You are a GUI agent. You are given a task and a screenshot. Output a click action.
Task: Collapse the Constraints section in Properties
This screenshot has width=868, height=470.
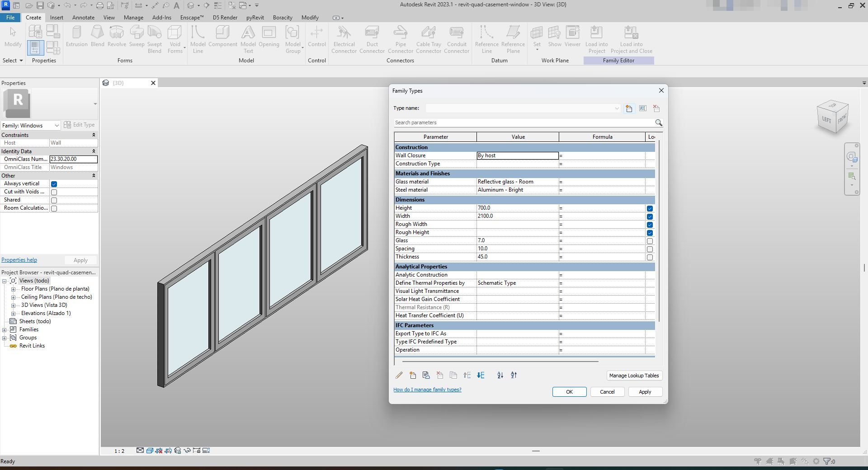point(94,135)
